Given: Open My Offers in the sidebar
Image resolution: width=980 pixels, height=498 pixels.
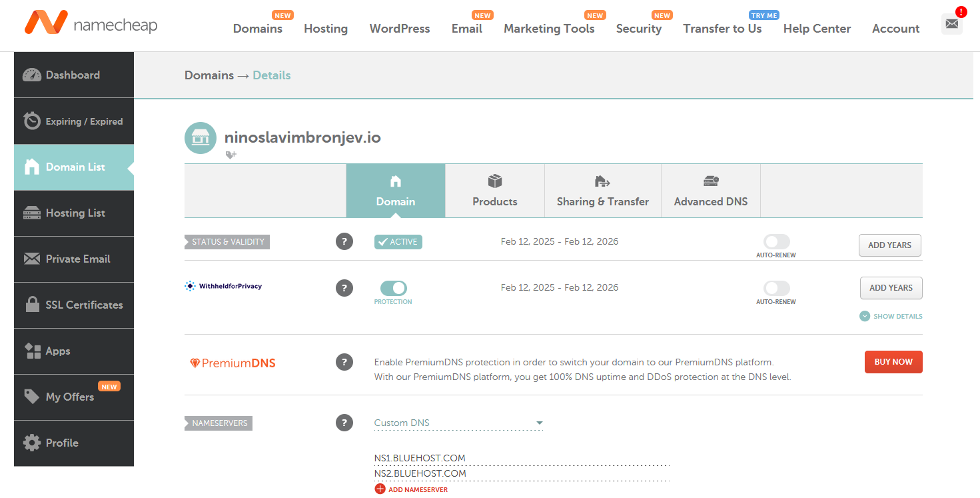Looking at the screenshot, I should tap(74, 397).
